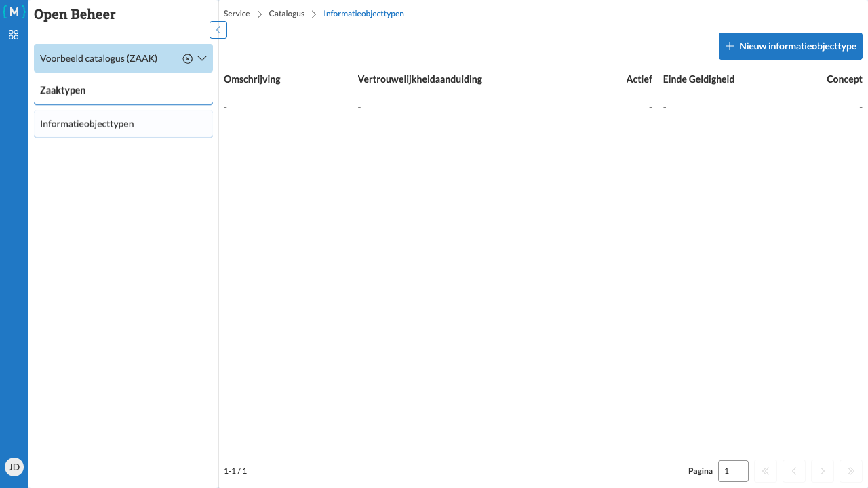
Task: Go to the previous page button
Action: click(794, 471)
